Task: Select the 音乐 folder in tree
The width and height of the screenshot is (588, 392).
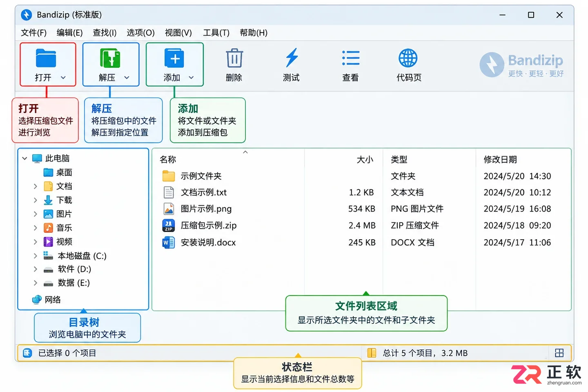Action: pyautogui.click(x=64, y=228)
